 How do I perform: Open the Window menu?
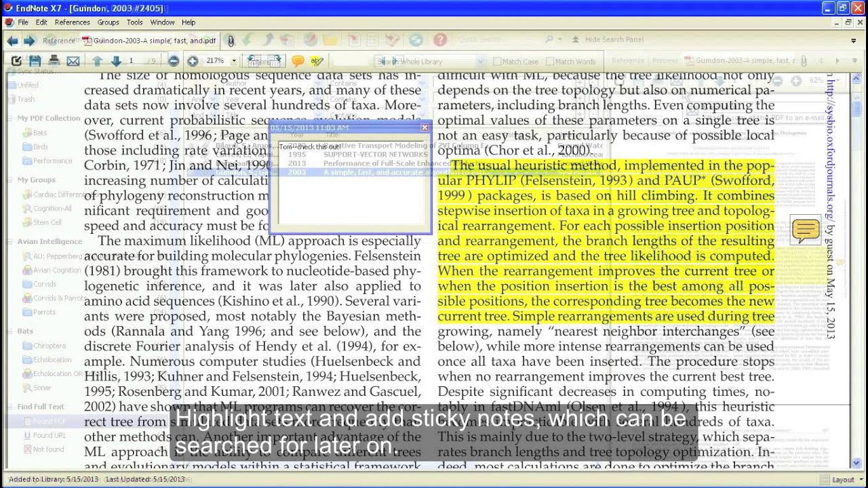[x=162, y=22]
